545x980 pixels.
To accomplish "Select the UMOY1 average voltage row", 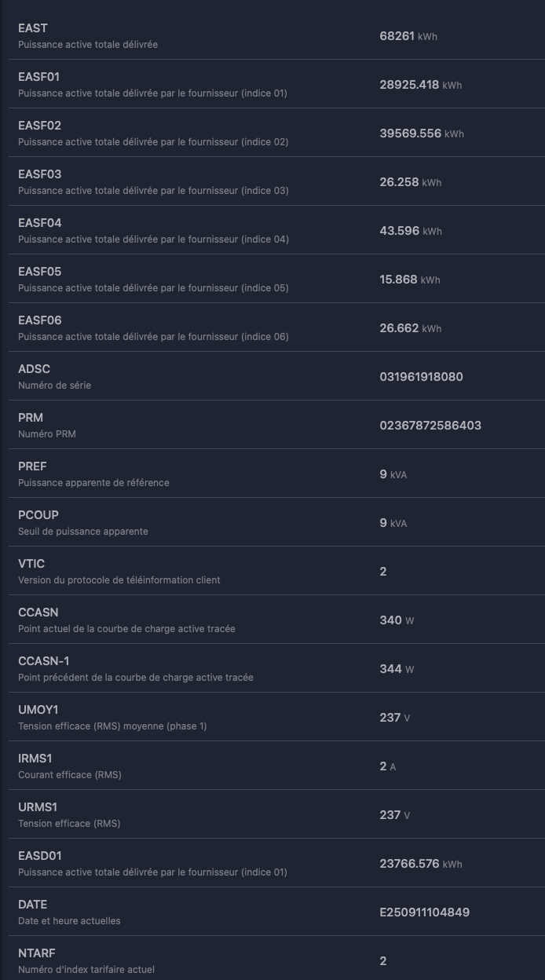I will click(x=272, y=718).
